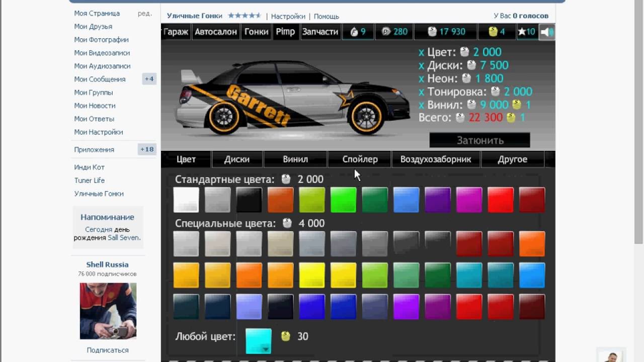Click the fuel counter showing 9
Viewport: 644px width, 362px height.
pos(358,32)
